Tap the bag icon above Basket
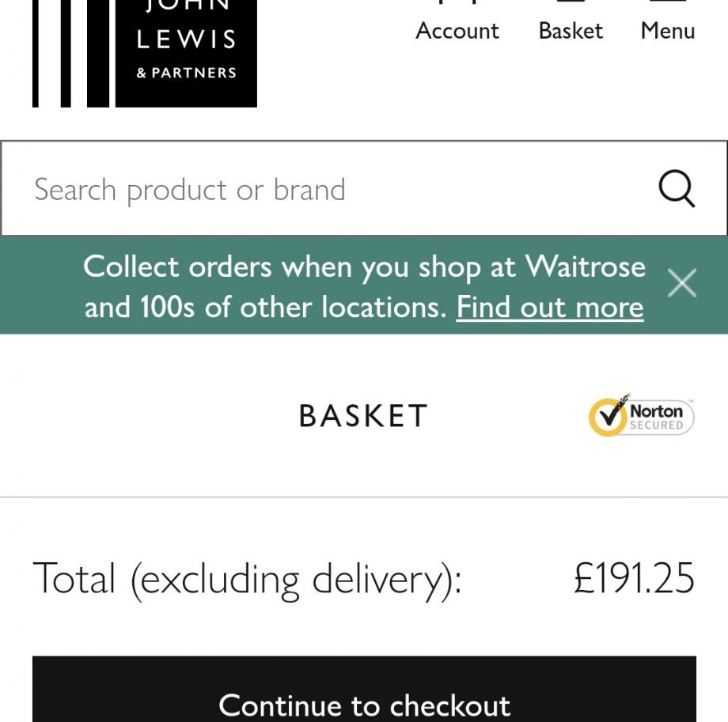 (571, 3)
